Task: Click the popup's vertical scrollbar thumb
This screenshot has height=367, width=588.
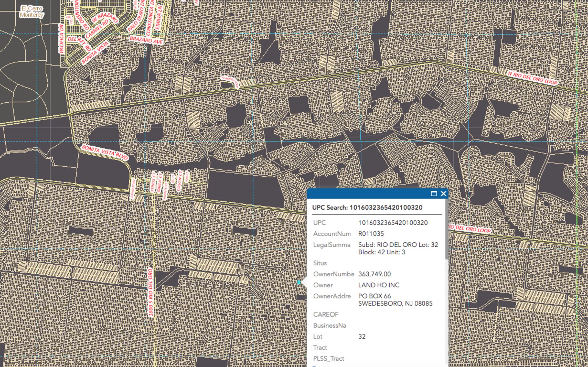Action: tap(447, 230)
